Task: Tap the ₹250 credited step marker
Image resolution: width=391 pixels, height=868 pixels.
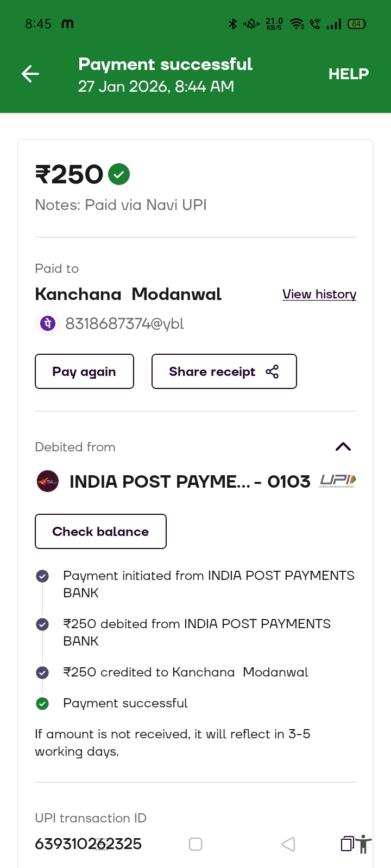Action: 42,673
